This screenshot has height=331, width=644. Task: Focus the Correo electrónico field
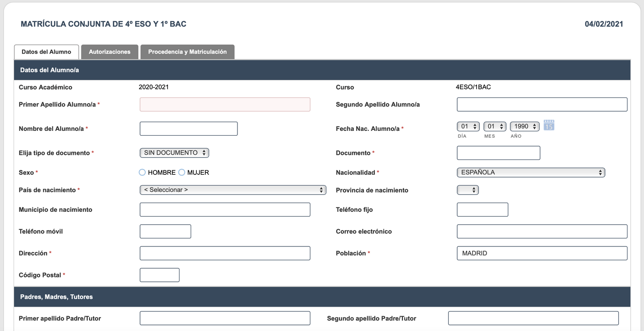pyautogui.click(x=542, y=232)
